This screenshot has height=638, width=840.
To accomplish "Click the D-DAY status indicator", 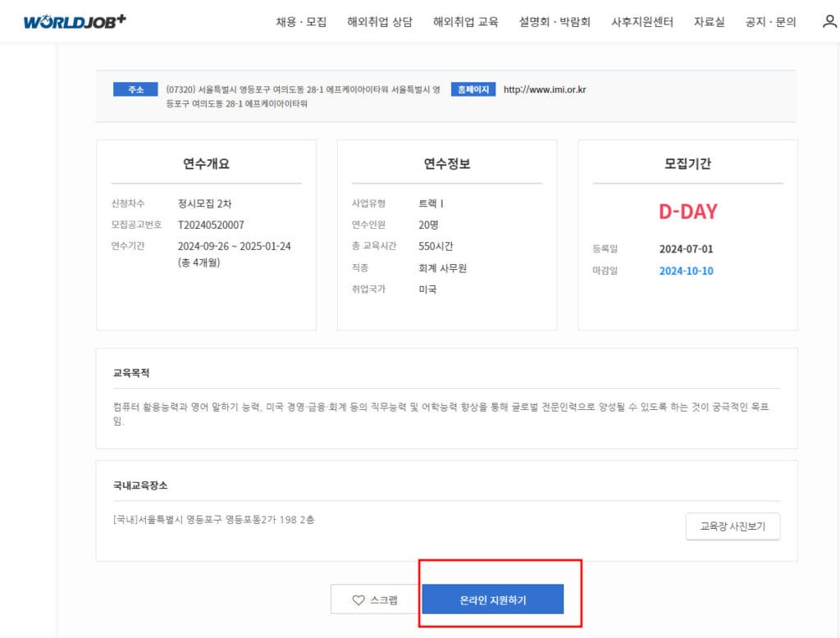I will tap(687, 212).
